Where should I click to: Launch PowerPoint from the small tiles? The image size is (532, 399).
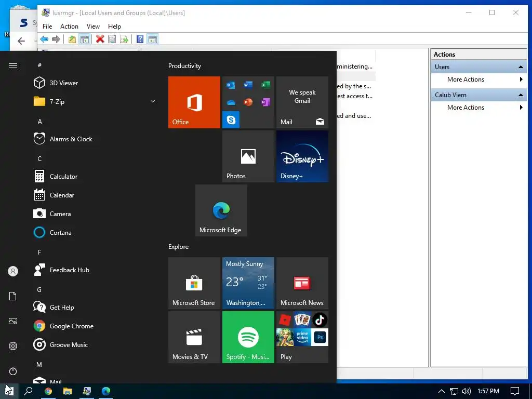pyautogui.click(x=248, y=102)
